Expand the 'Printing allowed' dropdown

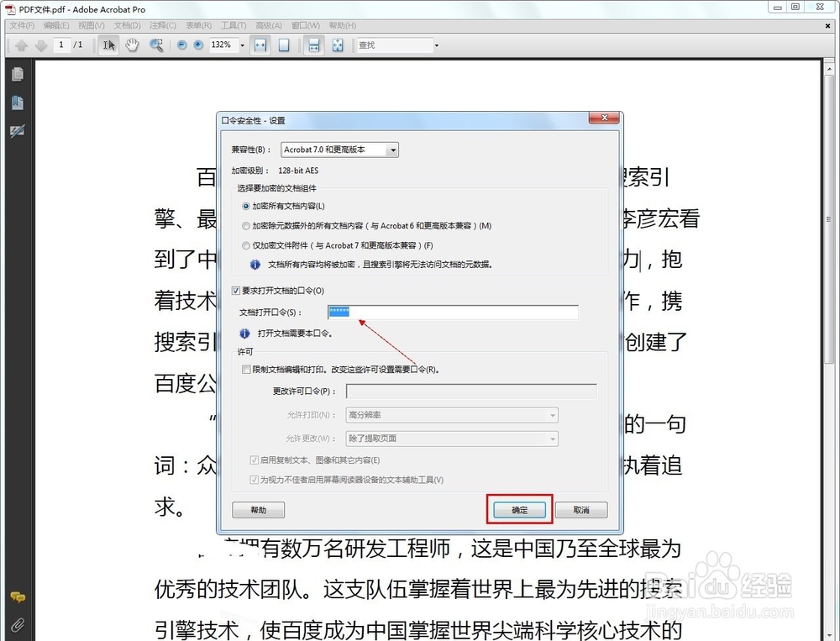(x=452, y=415)
